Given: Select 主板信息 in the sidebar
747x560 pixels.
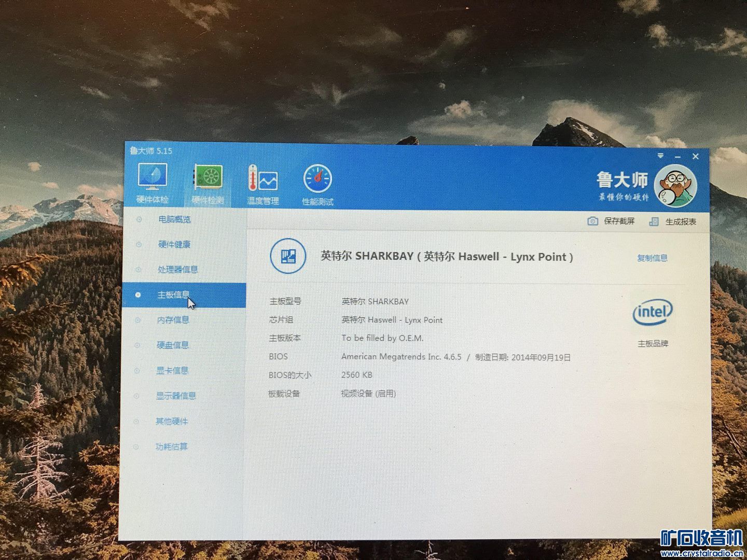Looking at the screenshot, I should tap(184, 295).
